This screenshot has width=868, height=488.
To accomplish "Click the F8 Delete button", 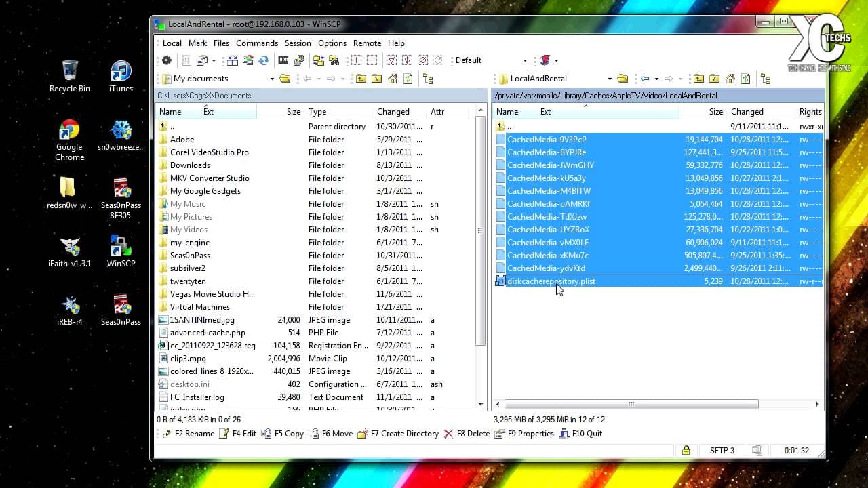I will (x=467, y=434).
